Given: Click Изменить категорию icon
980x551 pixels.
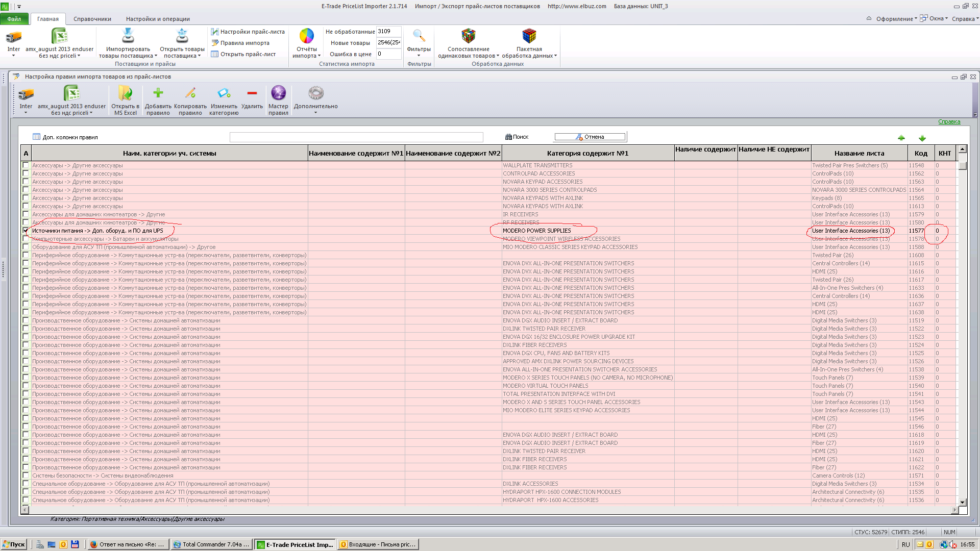Looking at the screenshot, I should click(x=224, y=93).
